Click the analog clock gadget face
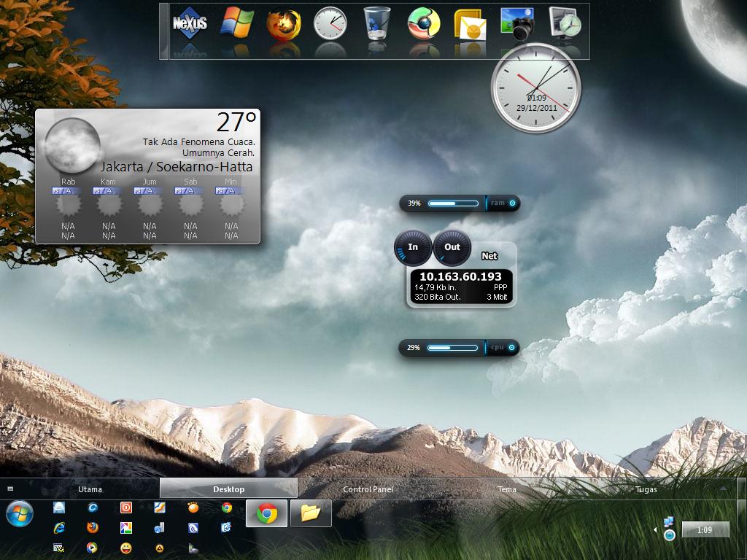Screen dimensions: 747x560 pos(536,87)
